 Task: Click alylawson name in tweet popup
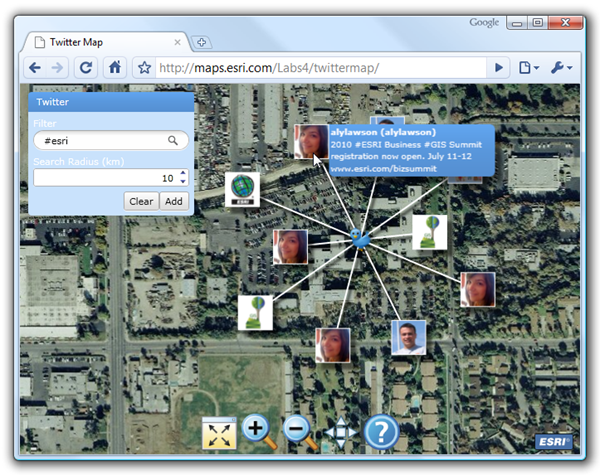click(x=383, y=132)
